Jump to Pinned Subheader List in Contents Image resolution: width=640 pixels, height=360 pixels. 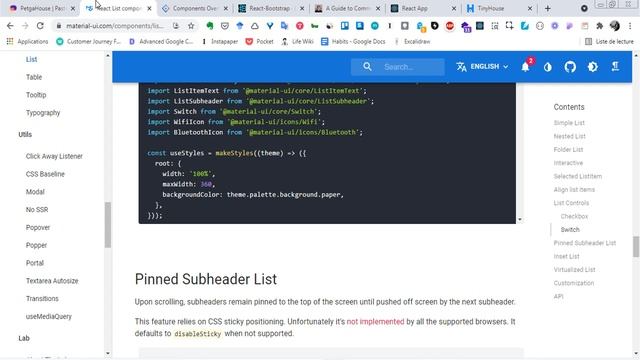coord(584,243)
